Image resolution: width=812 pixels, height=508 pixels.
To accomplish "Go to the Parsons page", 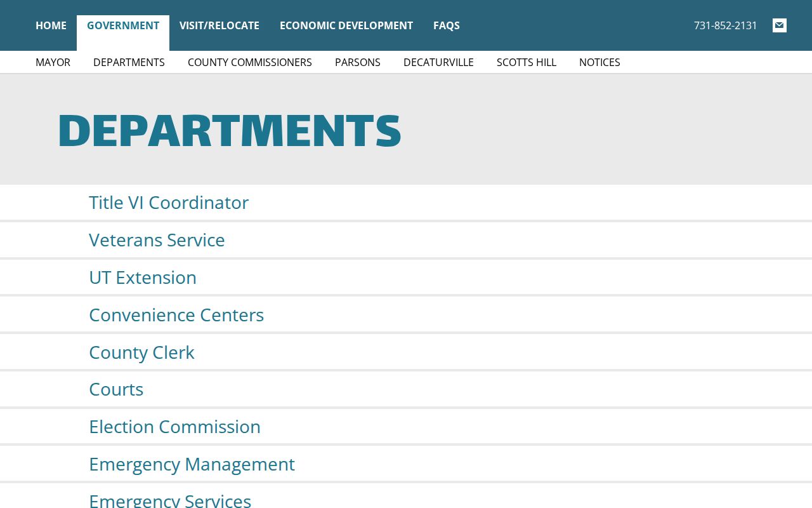I will point(358,62).
